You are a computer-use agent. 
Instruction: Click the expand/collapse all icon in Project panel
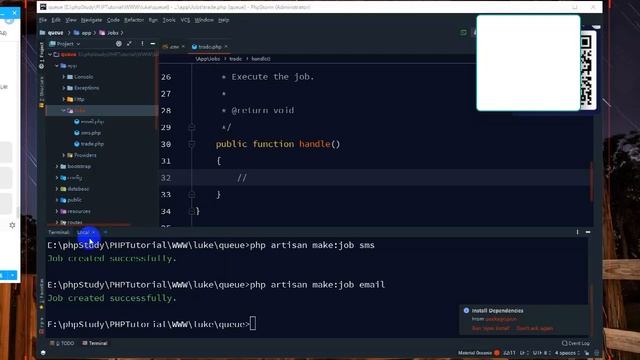(x=129, y=44)
